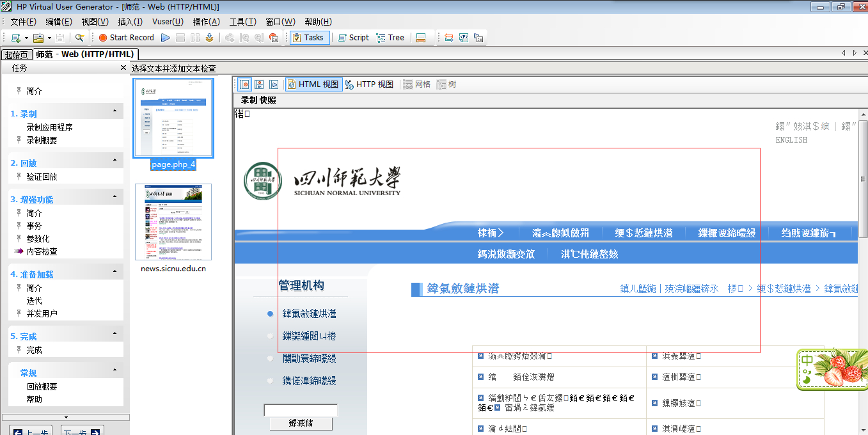Open the 操作(A) menu
The image size is (868, 435).
pyautogui.click(x=206, y=22)
